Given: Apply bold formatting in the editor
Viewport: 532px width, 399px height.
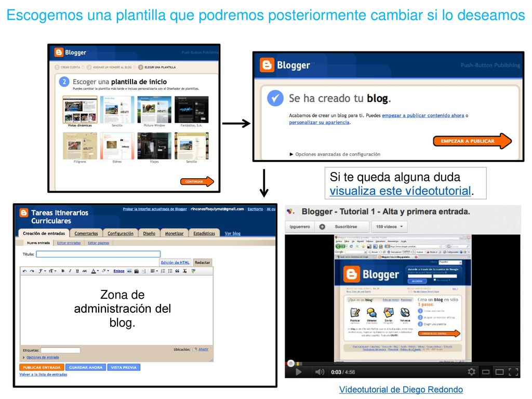Looking at the screenshot, I should tap(63, 271).
